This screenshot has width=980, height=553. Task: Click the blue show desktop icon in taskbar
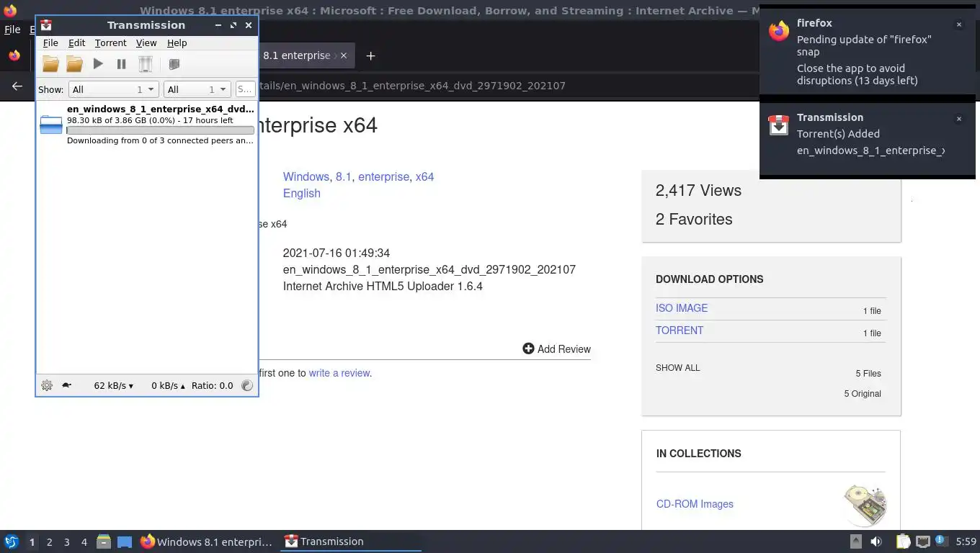coord(125,541)
